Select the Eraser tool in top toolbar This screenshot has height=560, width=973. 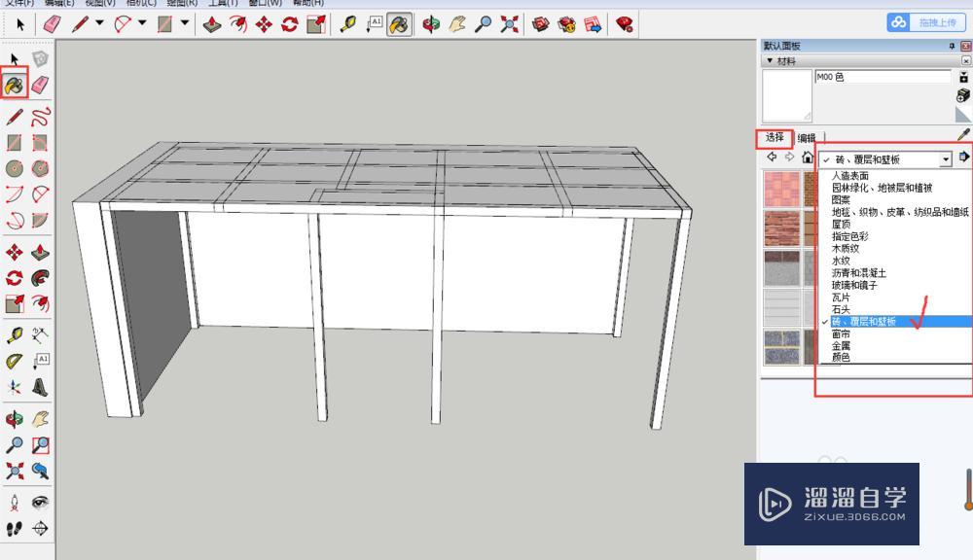pyautogui.click(x=53, y=24)
